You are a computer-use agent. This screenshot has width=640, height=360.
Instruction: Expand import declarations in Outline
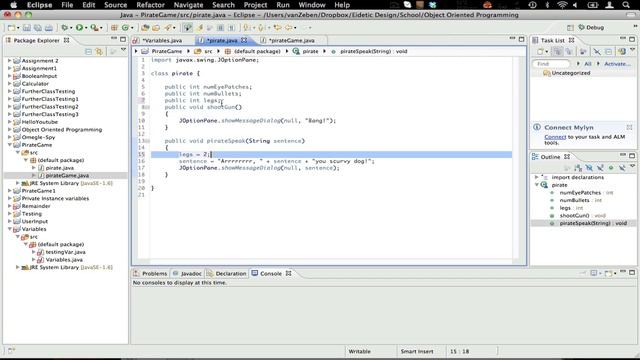536,177
